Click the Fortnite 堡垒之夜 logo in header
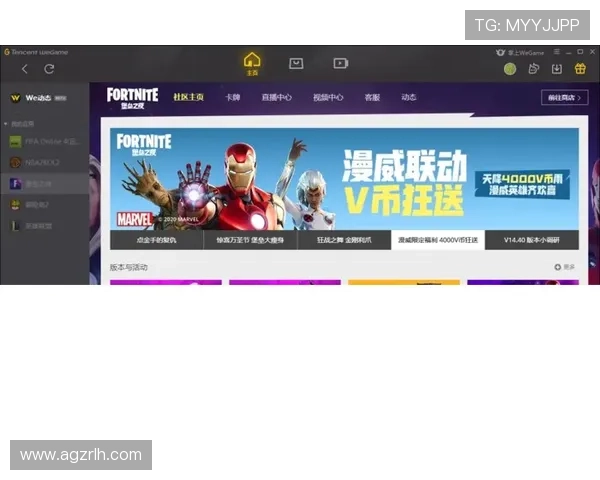600x480 pixels. 132,98
